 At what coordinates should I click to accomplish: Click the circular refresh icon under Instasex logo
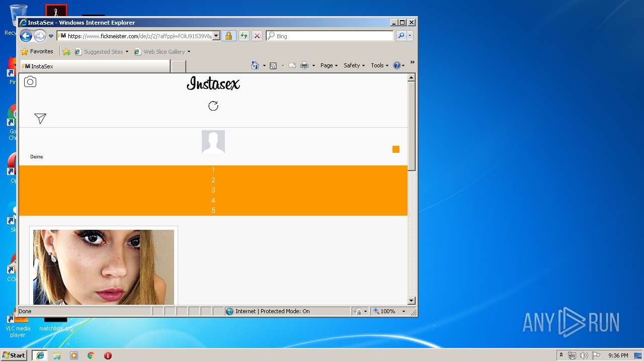click(213, 106)
